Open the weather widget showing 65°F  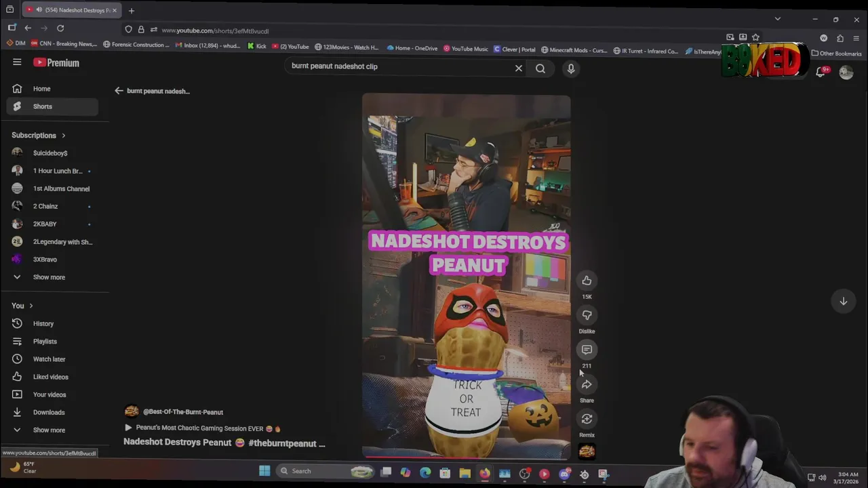click(x=22, y=468)
